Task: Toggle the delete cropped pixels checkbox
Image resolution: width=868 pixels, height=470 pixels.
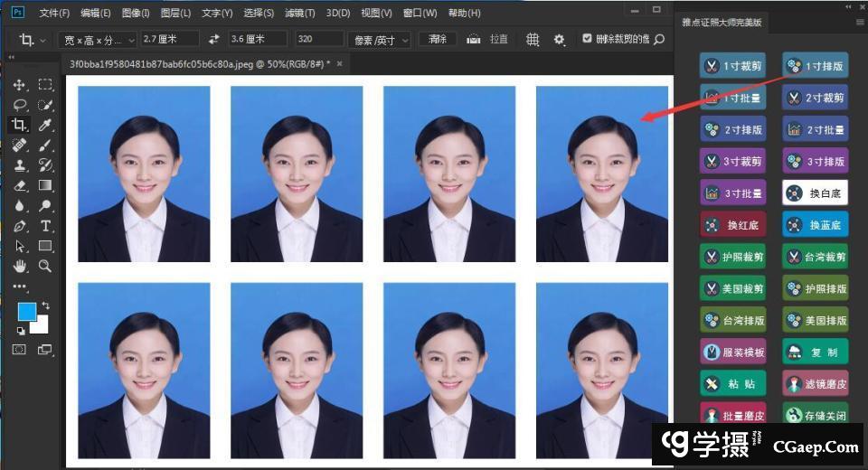Action: [x=587, y=38]
